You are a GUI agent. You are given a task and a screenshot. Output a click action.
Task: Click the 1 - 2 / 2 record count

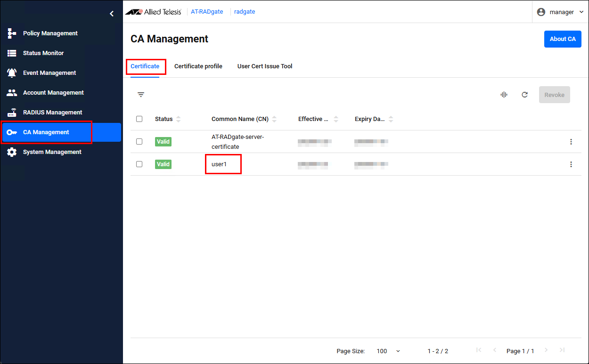(438, 351)
